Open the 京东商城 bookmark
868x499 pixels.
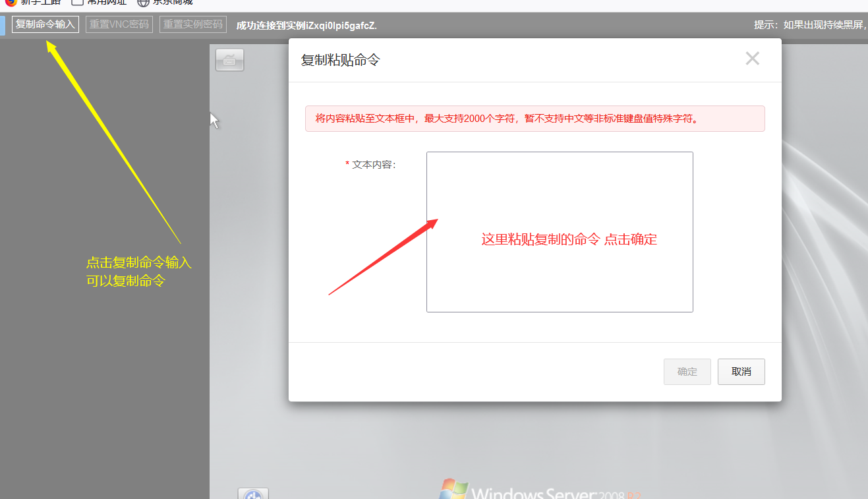pos(165,3)
